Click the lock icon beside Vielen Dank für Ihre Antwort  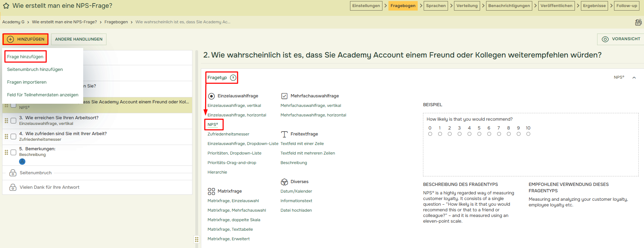[x=13, y=187]
